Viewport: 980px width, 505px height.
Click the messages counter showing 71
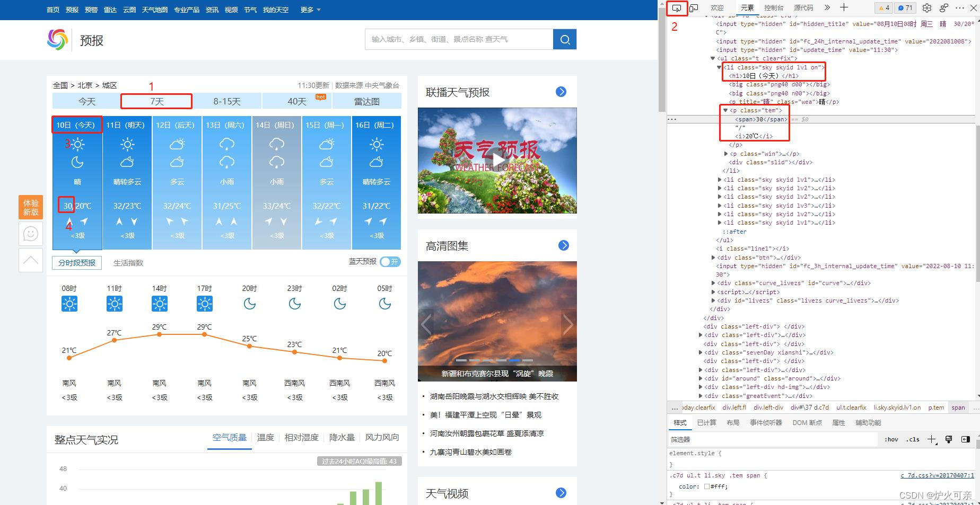click(x=905, y=8)
